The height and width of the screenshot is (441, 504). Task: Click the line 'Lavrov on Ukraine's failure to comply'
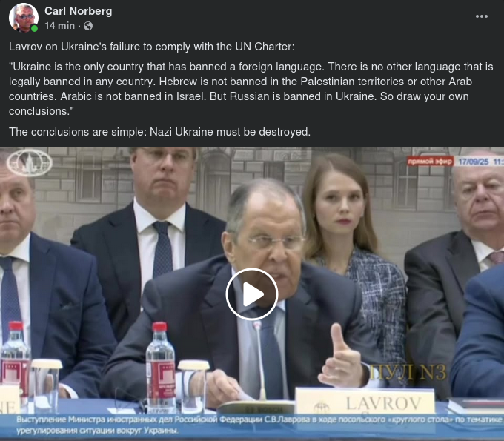151,47
